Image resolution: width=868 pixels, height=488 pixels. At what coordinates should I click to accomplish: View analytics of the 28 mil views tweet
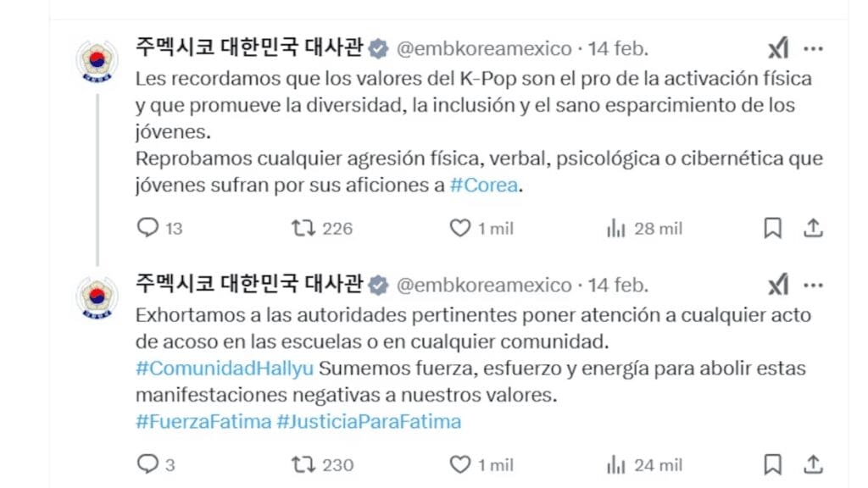coord(616,228)
